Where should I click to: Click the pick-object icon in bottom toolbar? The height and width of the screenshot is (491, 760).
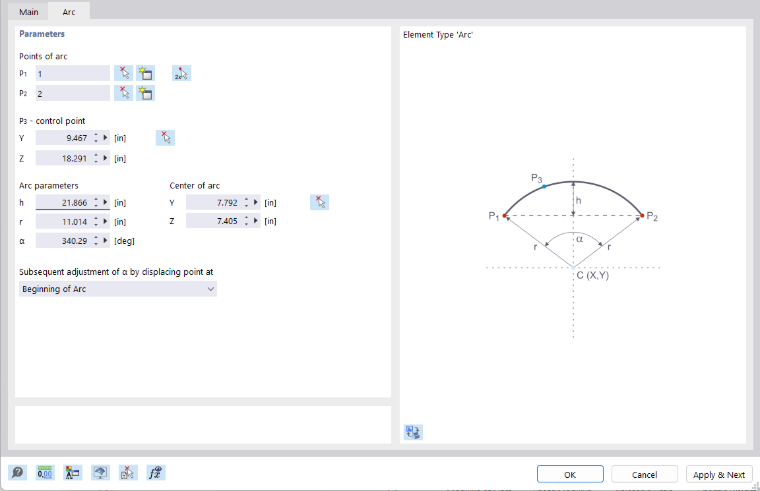coord(128,473)
